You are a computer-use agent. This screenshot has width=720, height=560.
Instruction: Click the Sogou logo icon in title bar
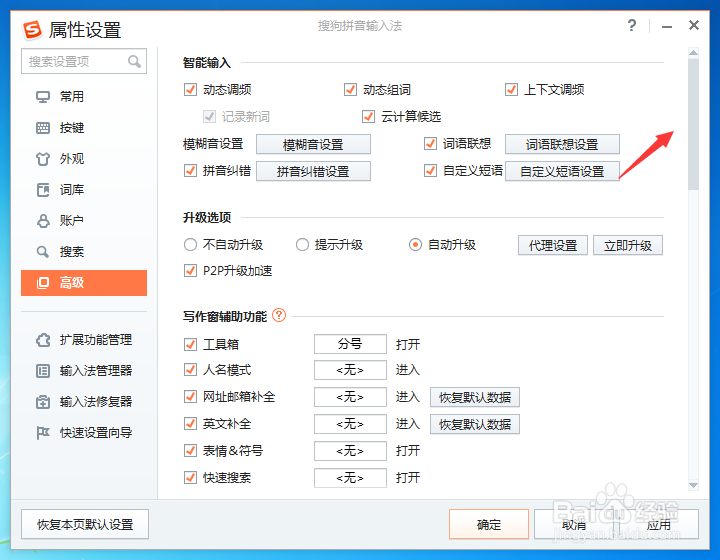tap(32, 30)
